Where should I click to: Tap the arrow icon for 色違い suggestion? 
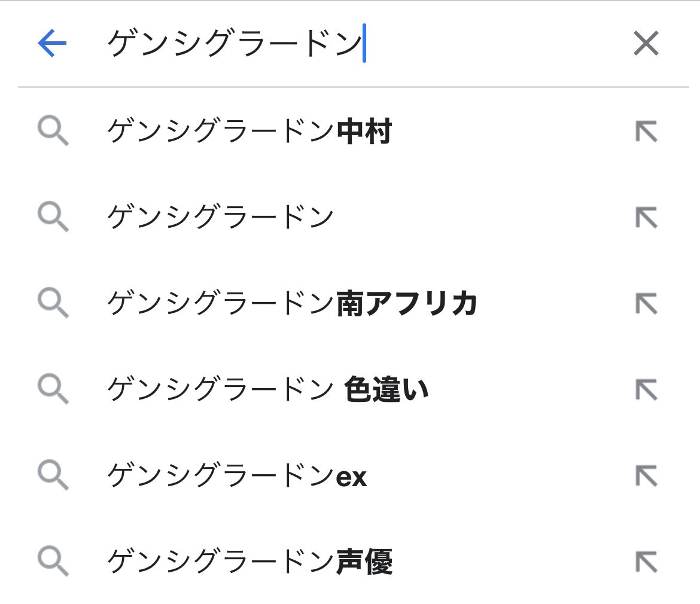pos(646,390)
